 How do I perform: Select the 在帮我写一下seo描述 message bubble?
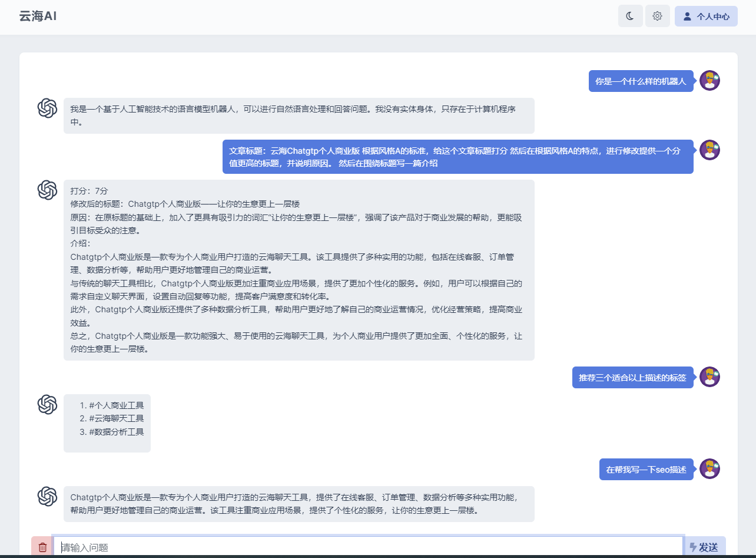pos(646,470)
